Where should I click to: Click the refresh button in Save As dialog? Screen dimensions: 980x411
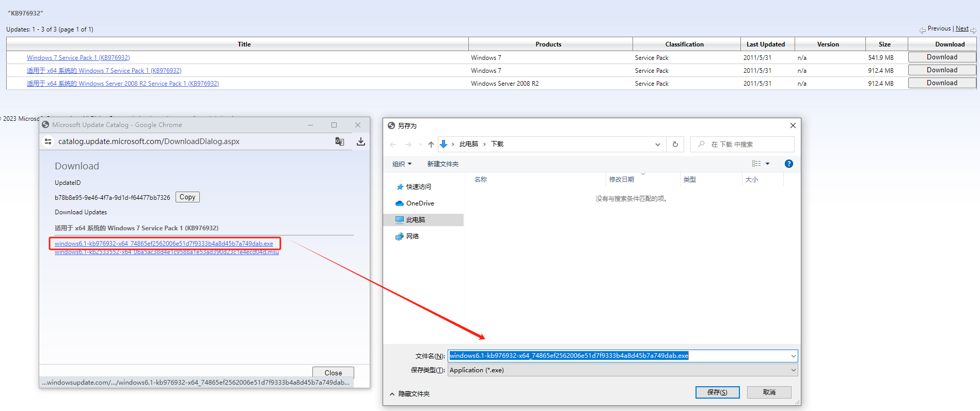(x=675, y=145)
